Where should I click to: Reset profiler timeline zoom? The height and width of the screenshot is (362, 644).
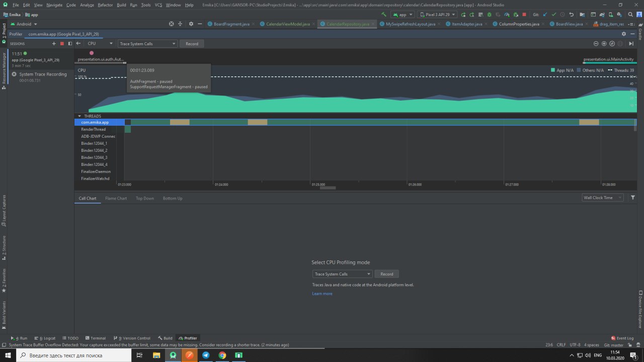(612, 44)
